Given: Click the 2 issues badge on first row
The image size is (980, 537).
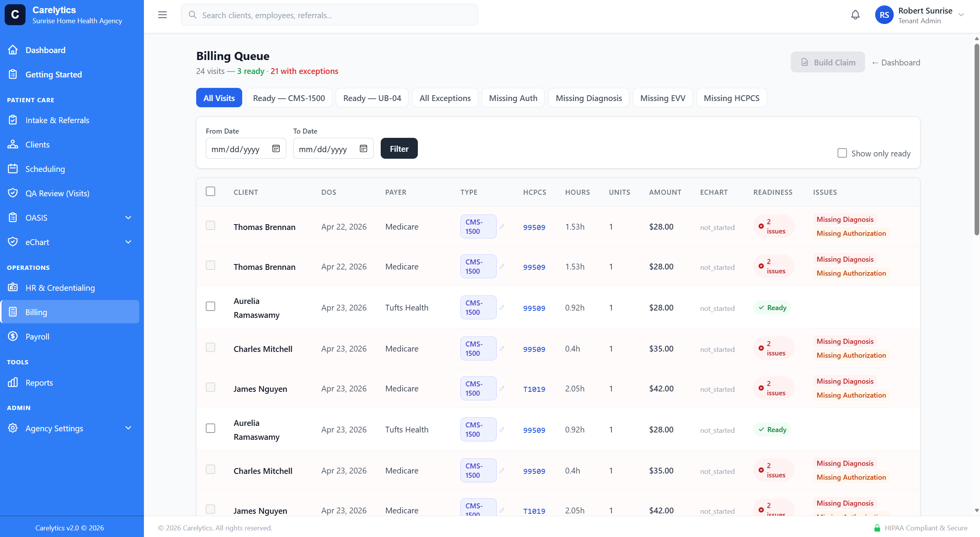Looking at the screenshot, I should (x=774, y=226).
